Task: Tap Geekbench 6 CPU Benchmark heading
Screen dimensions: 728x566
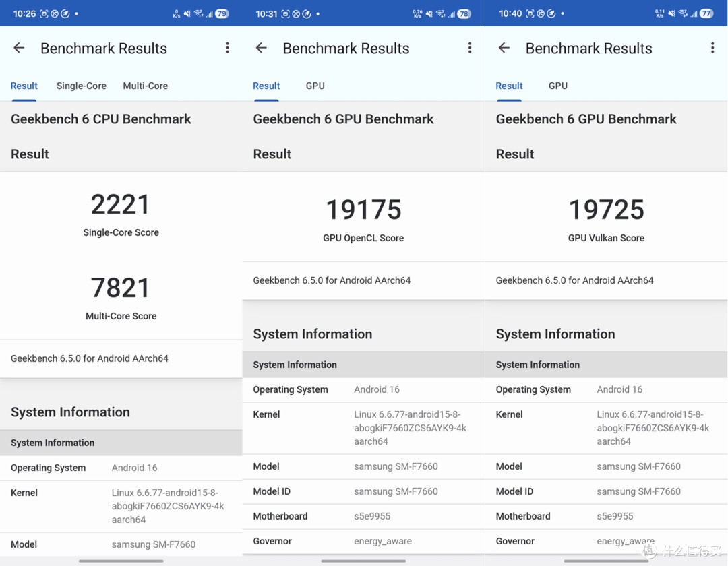Action: tap(100, 119)
